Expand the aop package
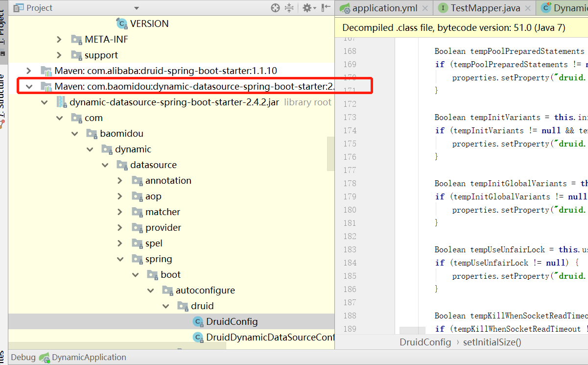Screen dimensions: 588x365 [120, 196]
